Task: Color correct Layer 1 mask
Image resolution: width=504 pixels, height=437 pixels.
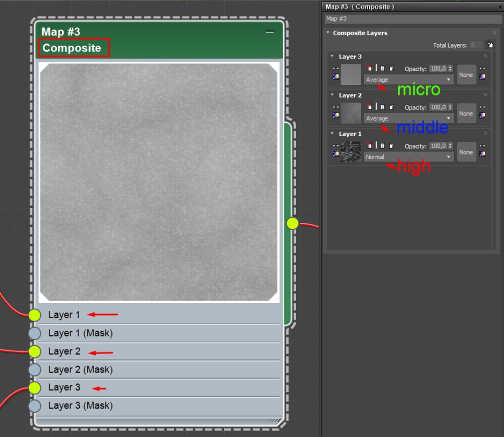Action: (482, 154)
